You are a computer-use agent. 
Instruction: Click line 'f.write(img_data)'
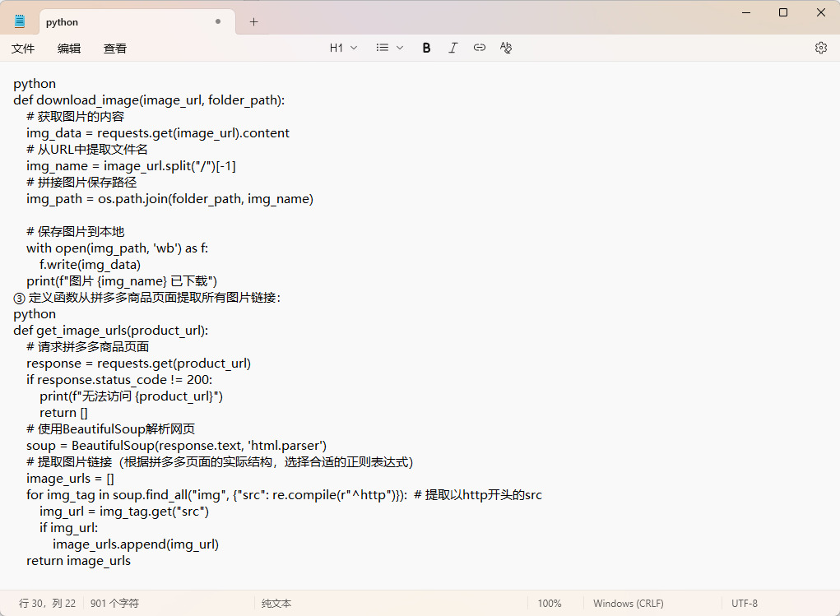pos(90,265)
